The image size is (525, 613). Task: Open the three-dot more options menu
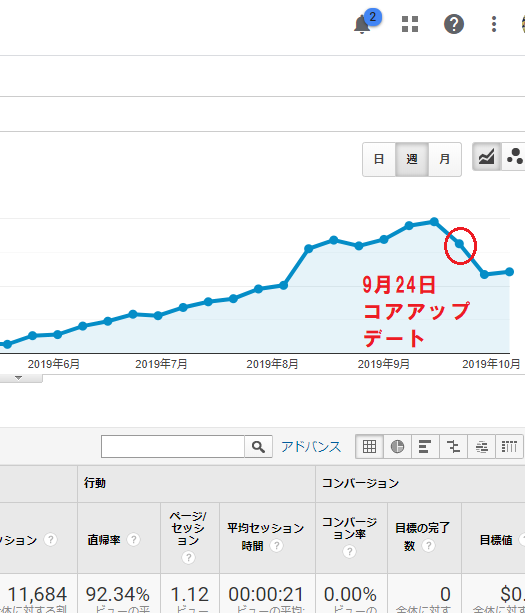[x=494, y=24]
